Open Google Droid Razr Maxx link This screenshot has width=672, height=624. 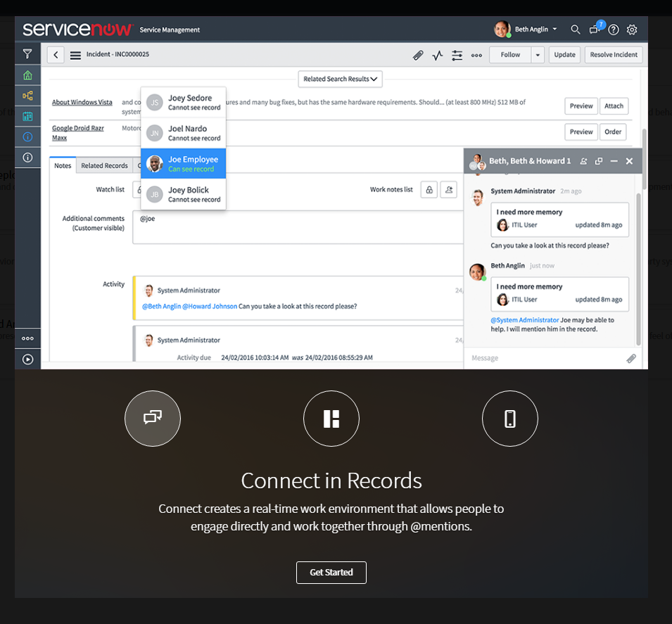coord(77,133)
